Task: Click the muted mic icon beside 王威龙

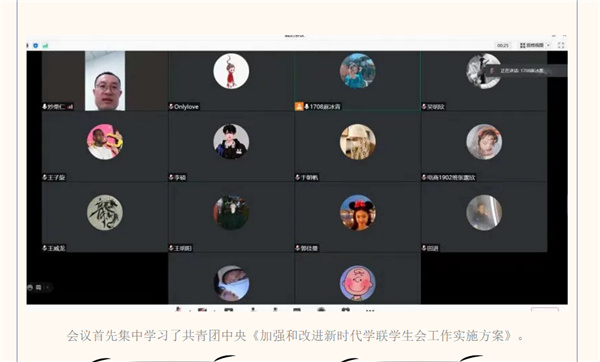Action: (44, 248)
